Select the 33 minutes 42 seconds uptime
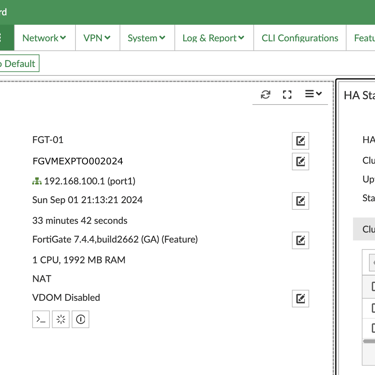 (x=80, y=220)
